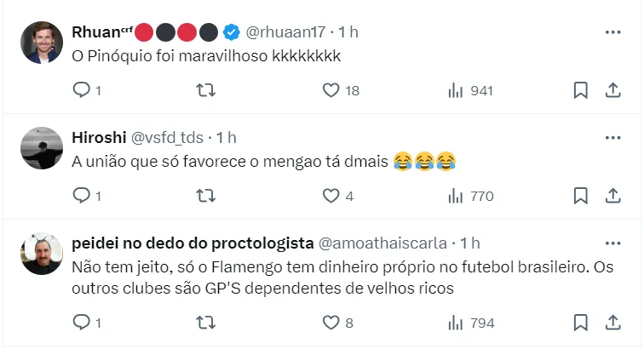Click Hiroshi's profile avatar
The image size is (644, 349).
pyautogui.click(x=41, y=148)
